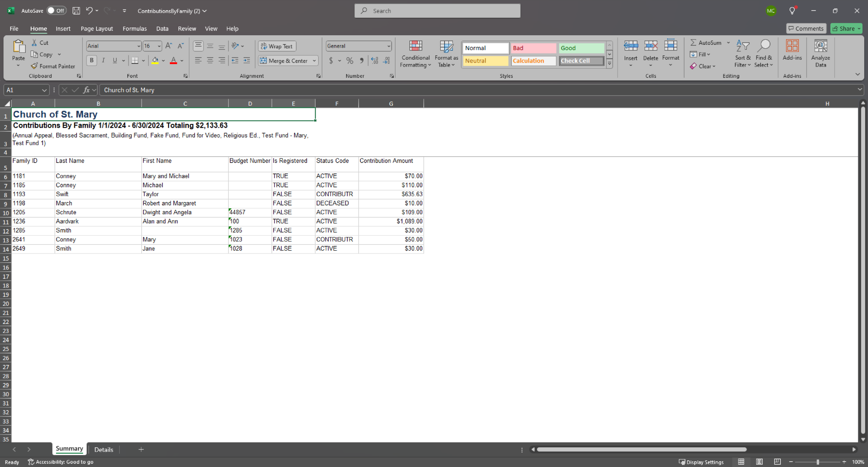The height and width of the screenshot is (467, 868).
Task: Click the Insert cells icon
Action: pyautogui.click(x=630, y=46)
